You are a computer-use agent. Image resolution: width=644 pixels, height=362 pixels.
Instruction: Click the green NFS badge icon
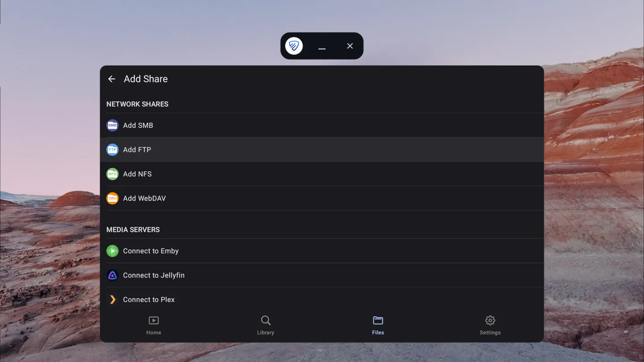112,174
